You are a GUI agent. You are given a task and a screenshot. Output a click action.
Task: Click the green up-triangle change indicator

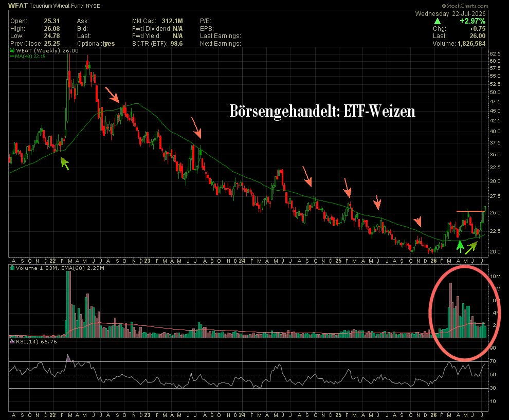(438, 22)
